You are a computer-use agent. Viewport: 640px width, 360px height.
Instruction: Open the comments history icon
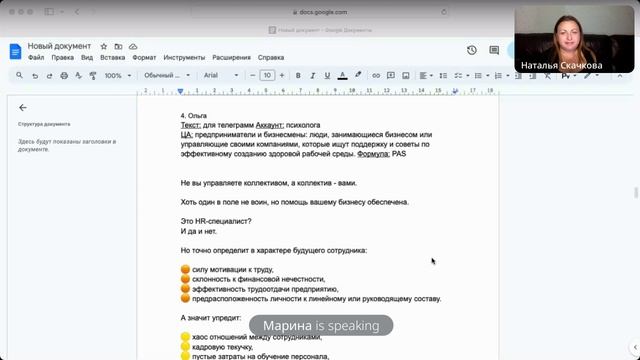(x=494, y=50)
